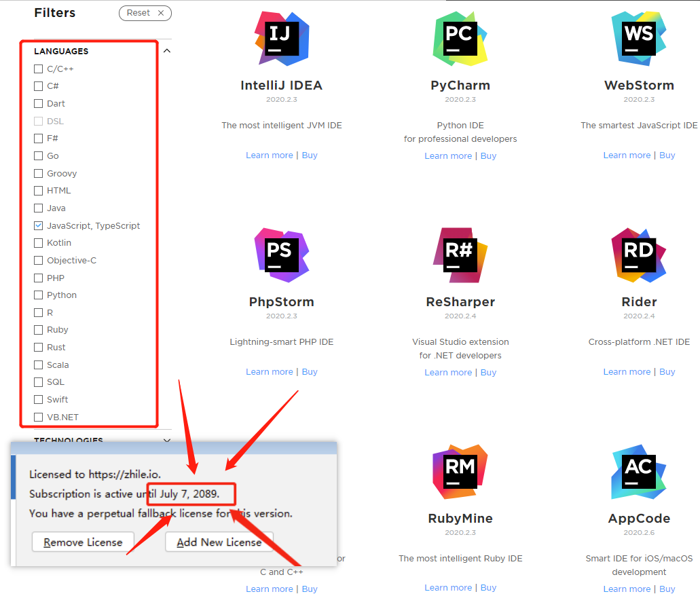Click Add New License button
This screenshot has height=594, width=700.
[x=219, y=542]
